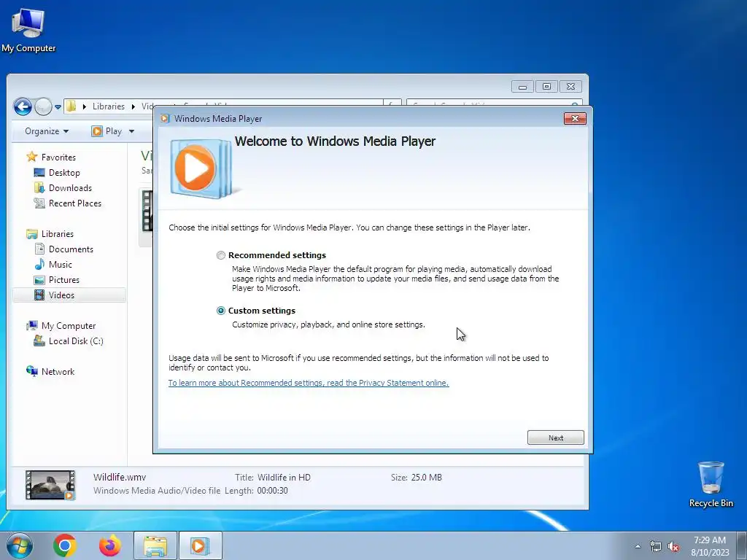Select Libraries in the navigation pane
747x560 pixels.
click(57, 234)
